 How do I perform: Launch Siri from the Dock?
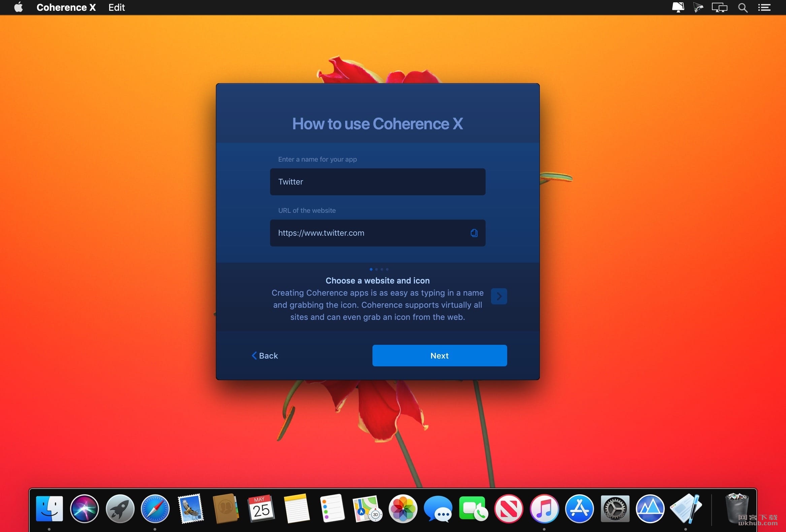tap(85, 508)
